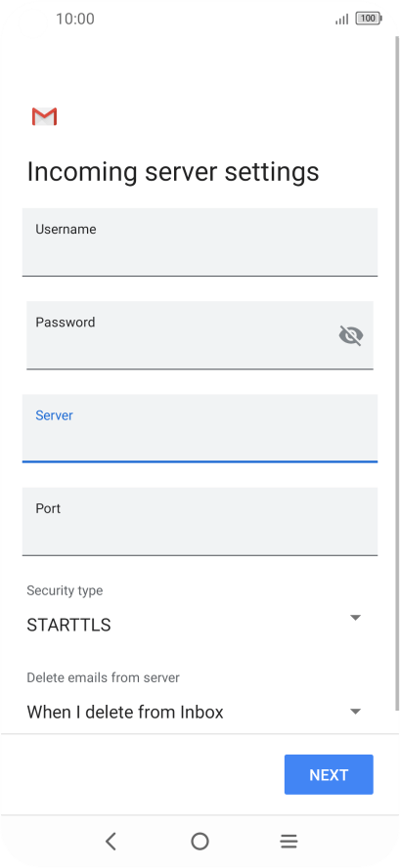Focus the Password input field

pyautogui.click(x=200, y=335)
